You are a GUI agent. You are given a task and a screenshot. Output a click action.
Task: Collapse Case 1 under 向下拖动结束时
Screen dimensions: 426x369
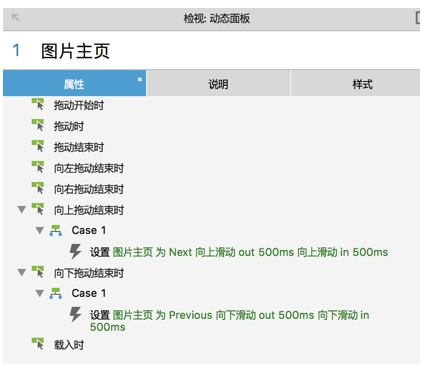[40, 293]
